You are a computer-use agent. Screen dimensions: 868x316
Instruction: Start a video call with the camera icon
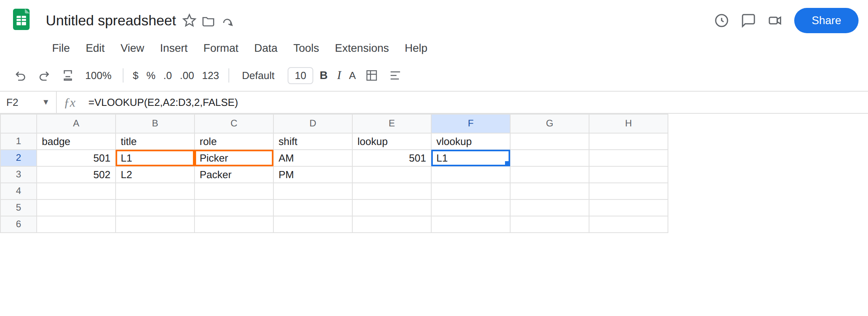pyautogui.click(x=775, y=21)
